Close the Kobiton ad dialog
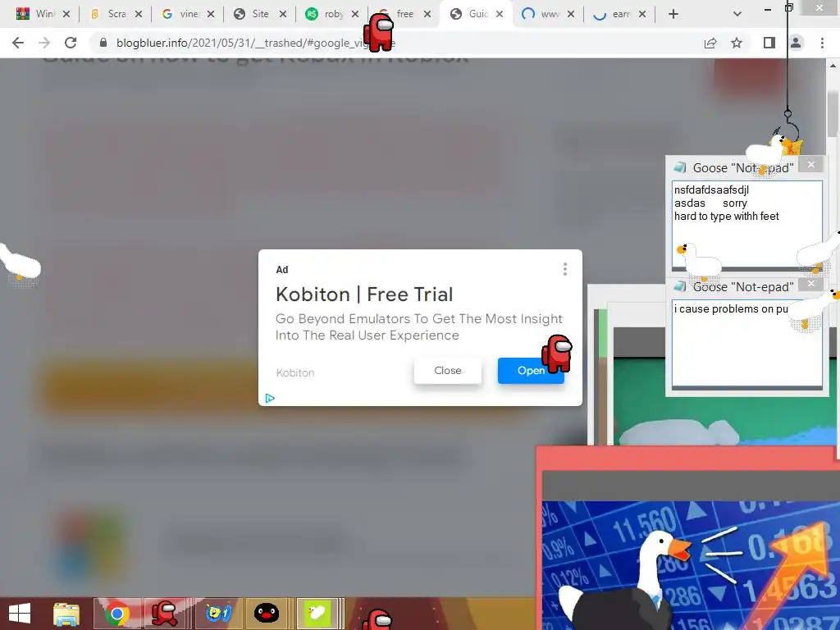Viewport: 840px width, 630px height. click(x=447, y=370)
